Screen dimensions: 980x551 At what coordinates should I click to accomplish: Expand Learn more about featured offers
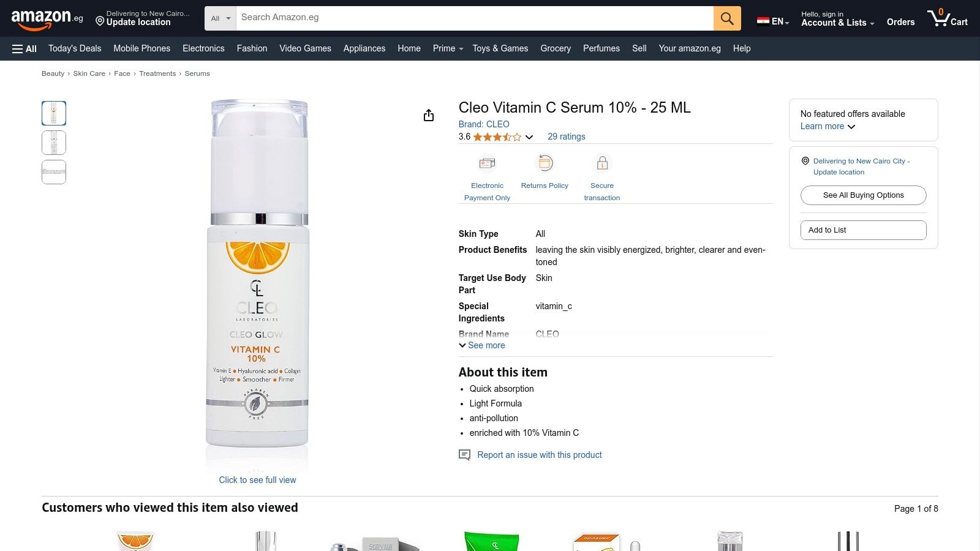827,126
